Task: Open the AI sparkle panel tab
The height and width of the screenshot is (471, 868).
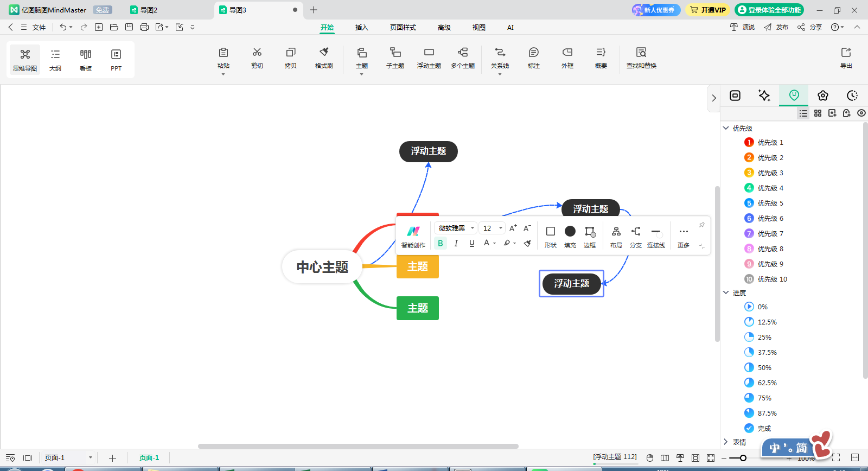Action: (x=764, y=96)
